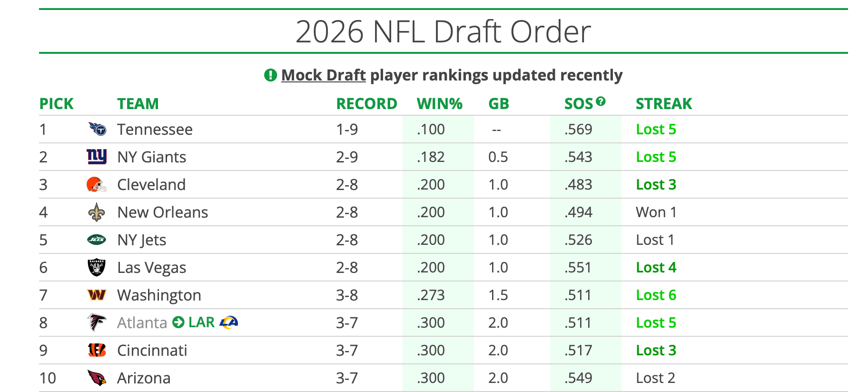Click the LA Rams horn logo
Image resolution: width=868 pixels, height=392 pixels.
(x=229, y=322)
